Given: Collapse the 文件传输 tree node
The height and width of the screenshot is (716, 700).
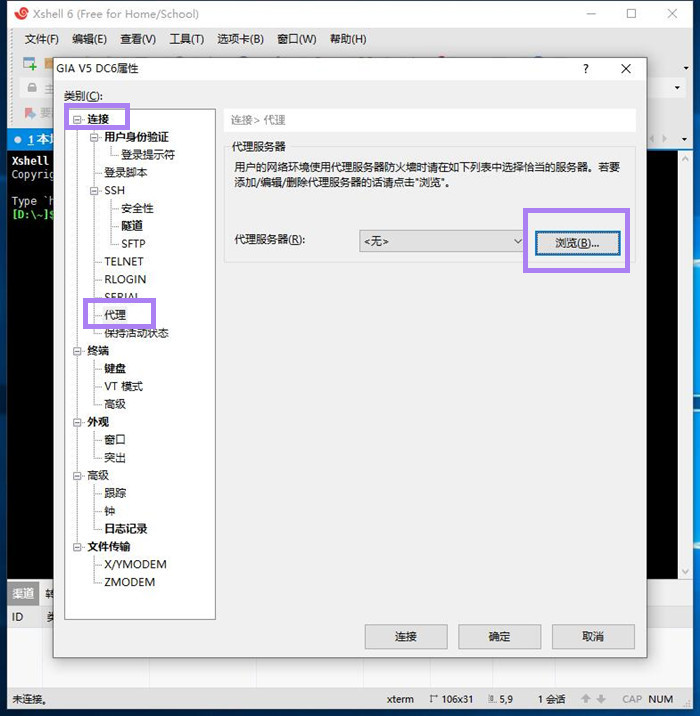Looking at the screenshot, I should pos(77,547).
